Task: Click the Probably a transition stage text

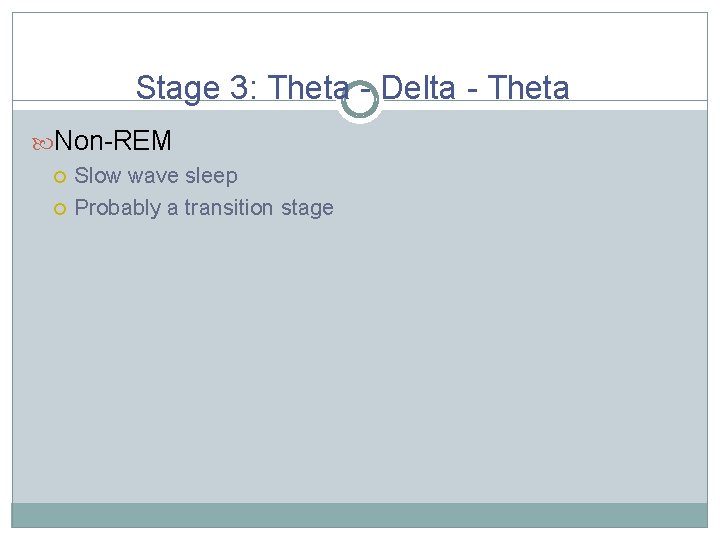Action: pyautogui.click(x=204, y=208)
